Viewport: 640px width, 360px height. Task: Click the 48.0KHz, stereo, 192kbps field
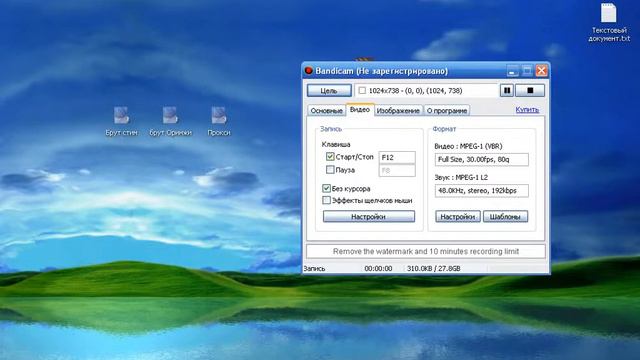click(482, 191)
